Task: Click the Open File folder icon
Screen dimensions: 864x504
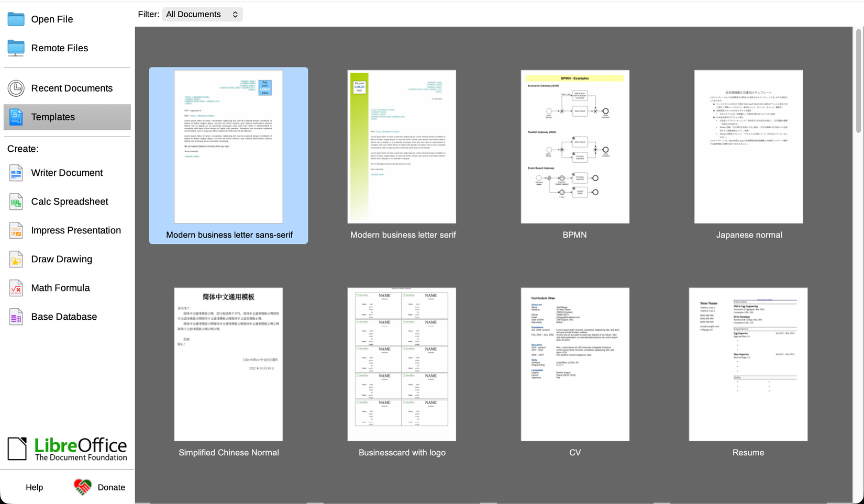Action: point(16,19)
